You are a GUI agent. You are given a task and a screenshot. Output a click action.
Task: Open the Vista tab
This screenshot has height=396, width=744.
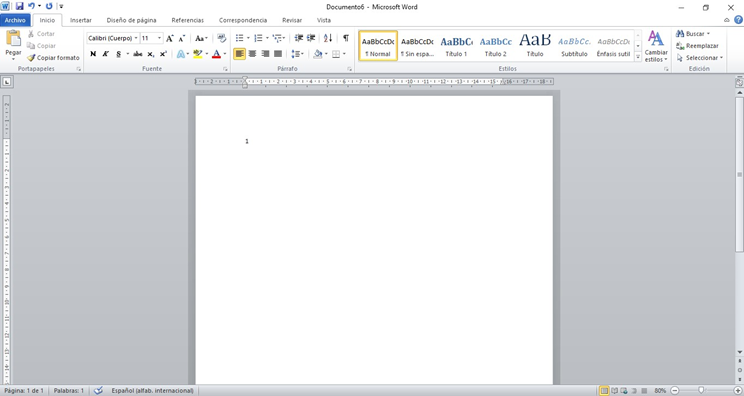(x=324, y=20)
